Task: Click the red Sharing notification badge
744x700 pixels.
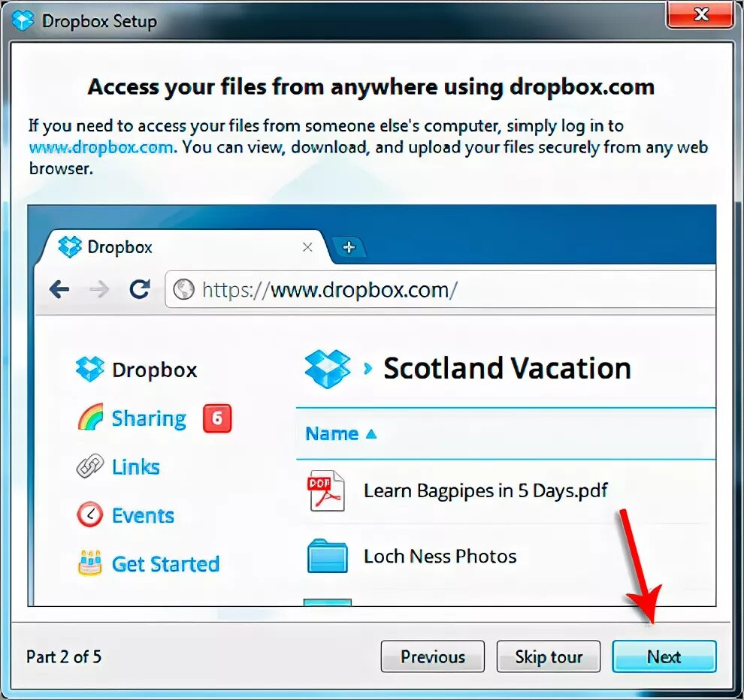Action: click(217, 418)
